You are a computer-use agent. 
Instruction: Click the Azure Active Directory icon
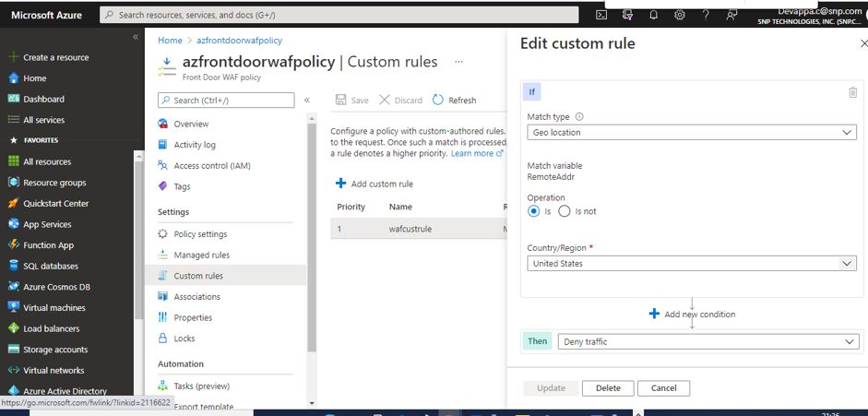pyautogui.click(x=14, y=391)
